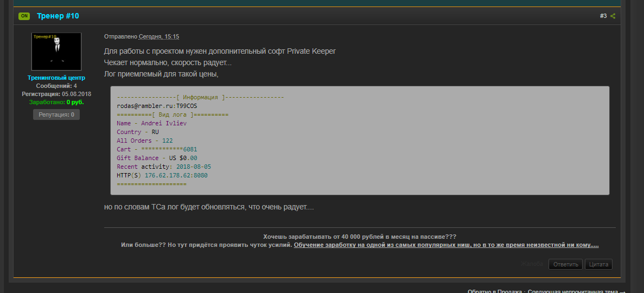Click the Регистрация date in user info
The height and width of the screenshot is (293, 644).
(x=56, y=94)
